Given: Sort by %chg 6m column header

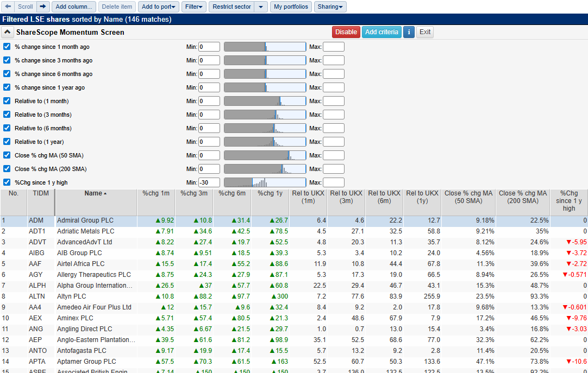Looking at the screenshot, I should [232, 202].
